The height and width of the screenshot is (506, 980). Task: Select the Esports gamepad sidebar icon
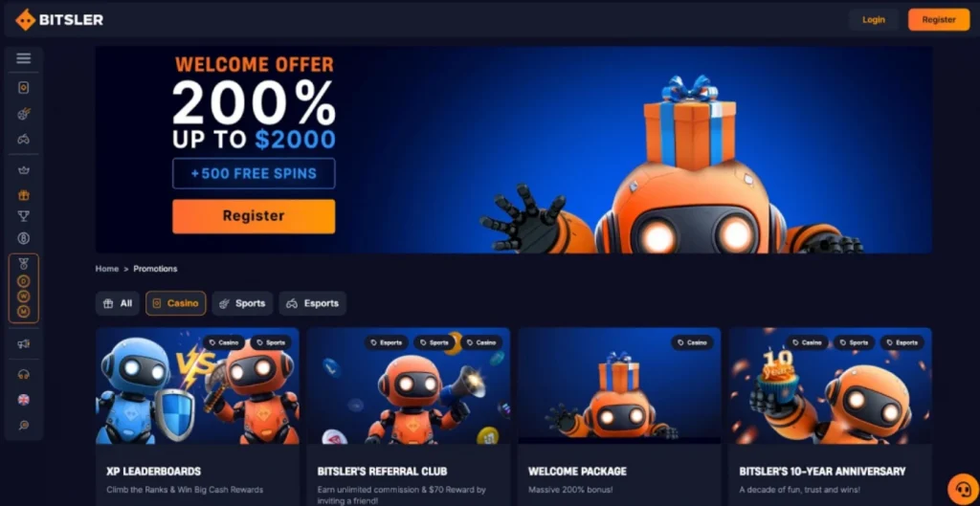coord(24,140)
